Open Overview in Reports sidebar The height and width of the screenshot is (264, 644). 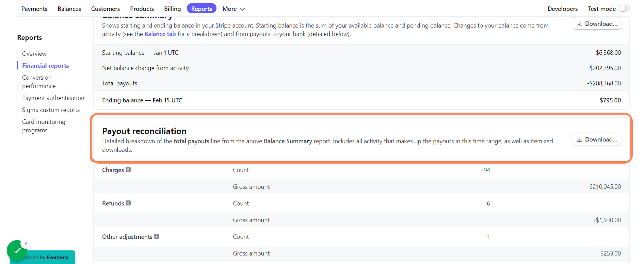tap(34, 54)
